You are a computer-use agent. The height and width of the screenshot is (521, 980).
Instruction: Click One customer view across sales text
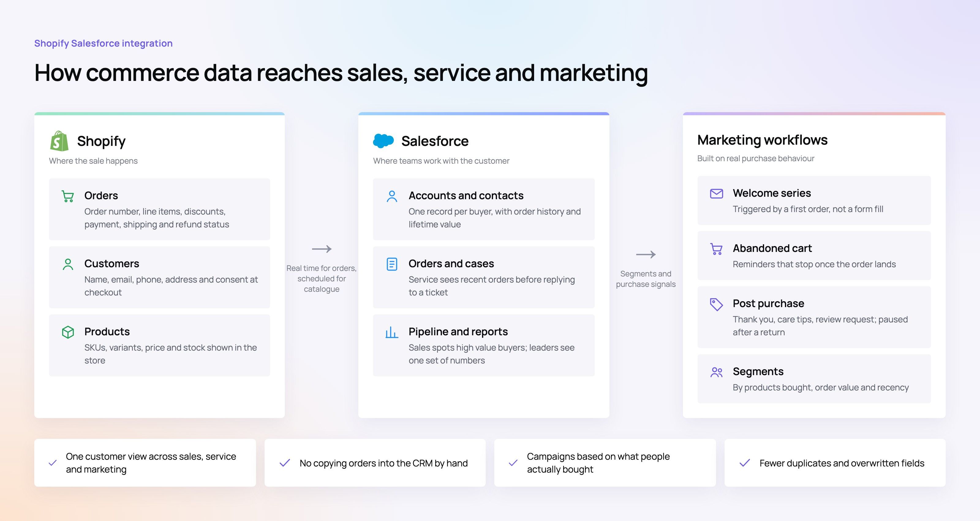151,463
